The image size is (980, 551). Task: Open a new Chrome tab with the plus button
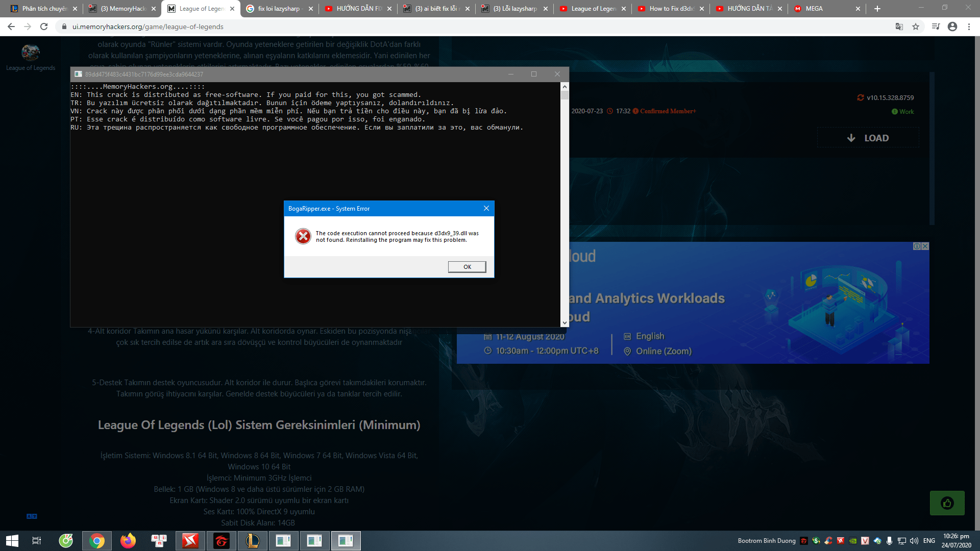click(x=877, y=9)
